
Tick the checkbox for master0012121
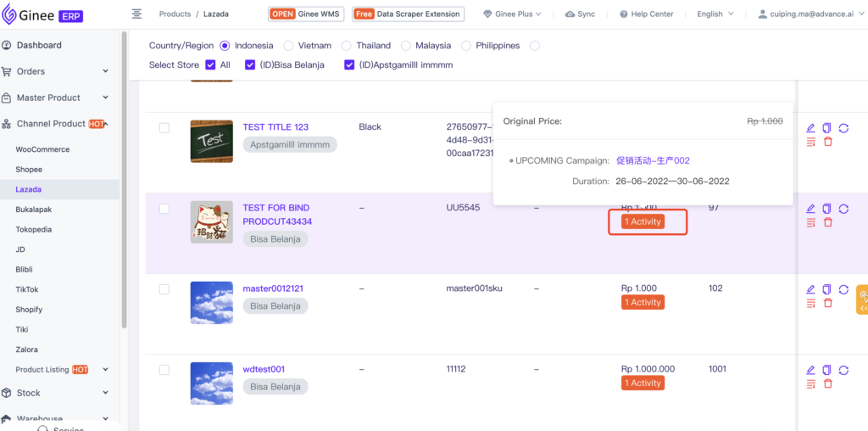point(164,289)
